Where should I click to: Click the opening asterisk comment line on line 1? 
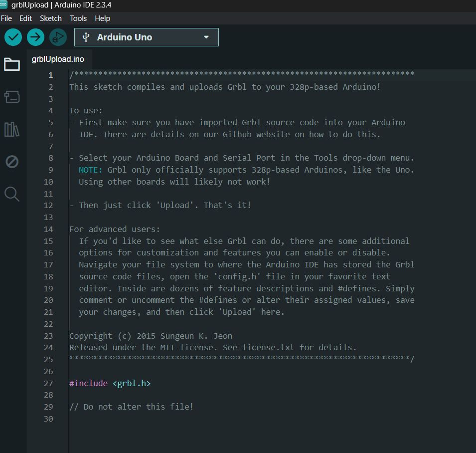242,74
